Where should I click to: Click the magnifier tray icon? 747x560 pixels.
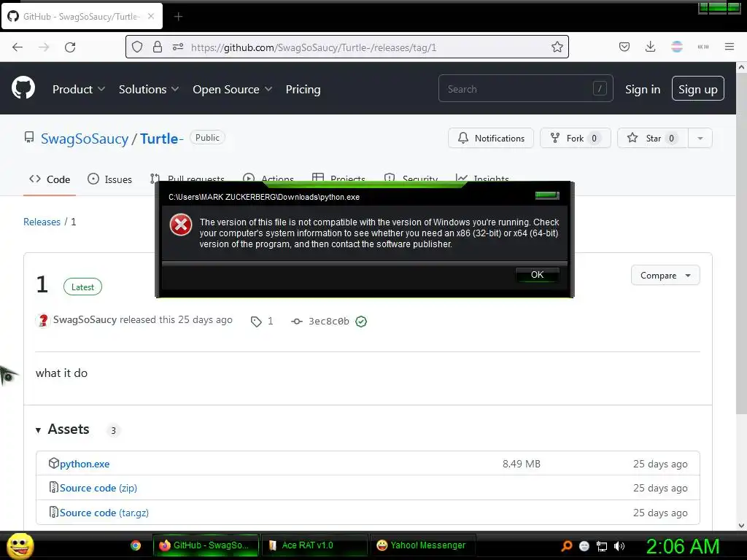point(566,545)
